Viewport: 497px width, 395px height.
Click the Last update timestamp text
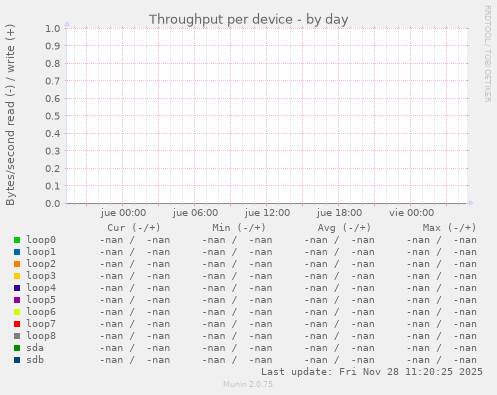[372, 372]
